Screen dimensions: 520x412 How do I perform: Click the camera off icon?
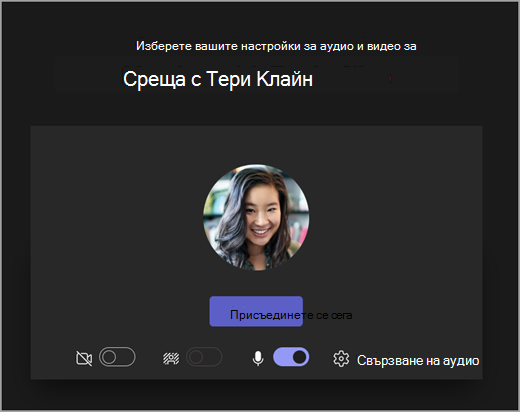tap(84, 359)
